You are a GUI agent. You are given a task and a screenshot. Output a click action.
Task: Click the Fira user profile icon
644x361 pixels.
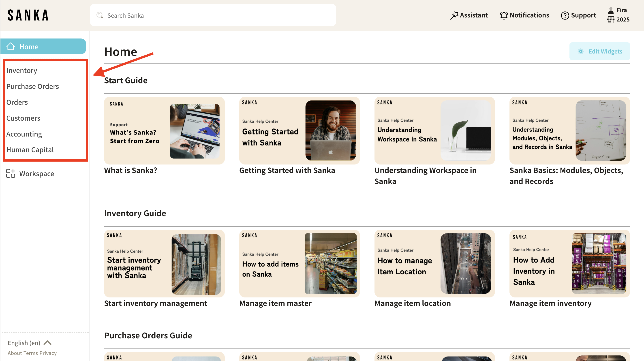(610, 11)
